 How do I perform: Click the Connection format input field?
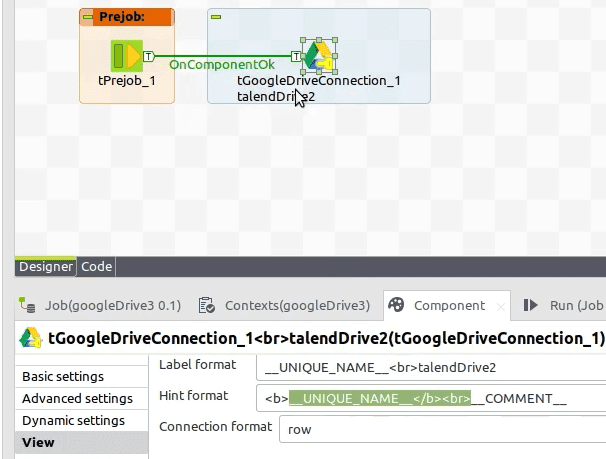(x=443, y=429)
